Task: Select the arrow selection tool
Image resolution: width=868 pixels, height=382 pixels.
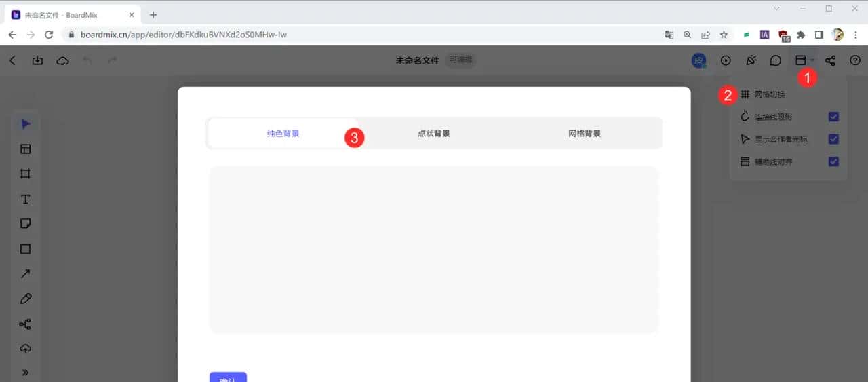Action: (x=26, y=124)
